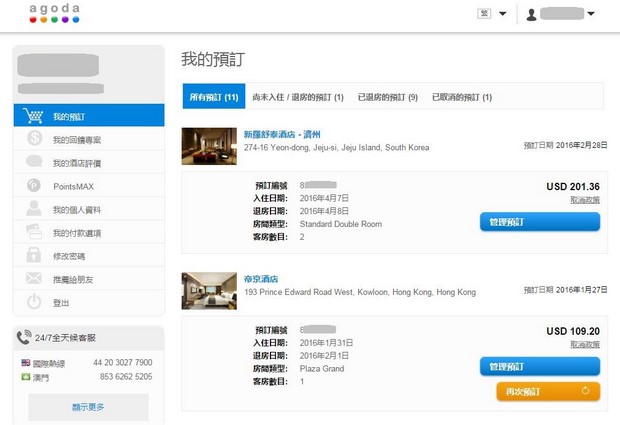Click 管理預訂 for USD 109.20 booking
Image resolution: width=620 pixels, height=425 pixels.
click(540, 366)
